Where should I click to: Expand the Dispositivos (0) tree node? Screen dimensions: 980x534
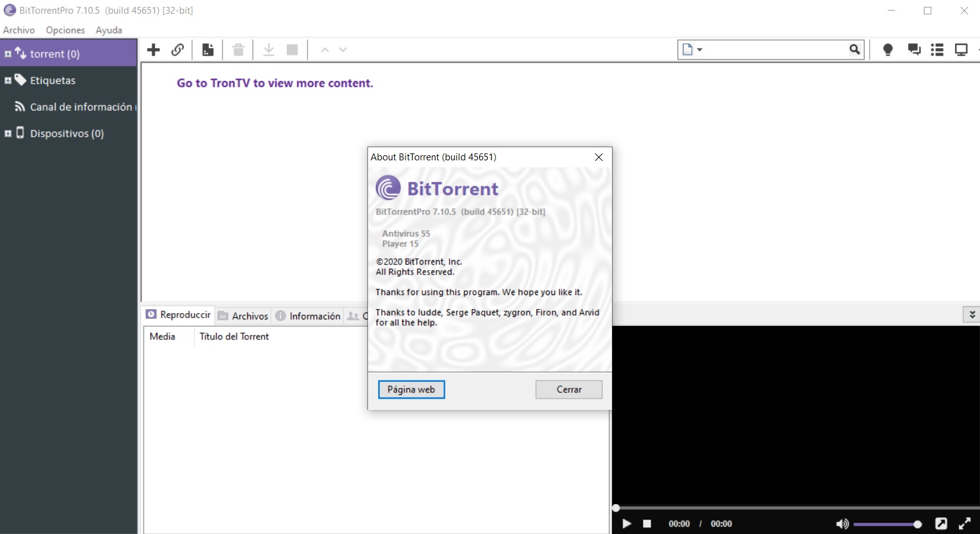click(x=7, y=133)
